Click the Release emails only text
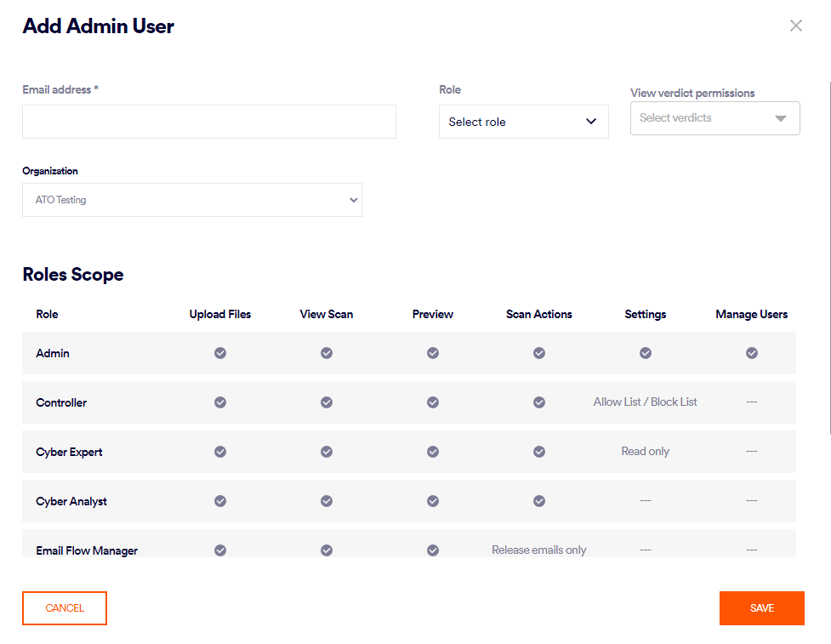This screenshot has height=644, width=831. pyautogui.click(x=539, y=550)
